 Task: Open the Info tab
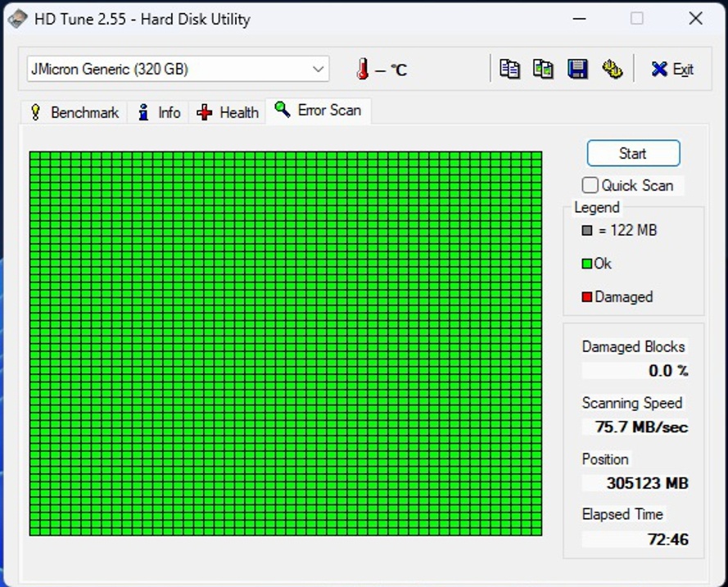coord(160,112)
